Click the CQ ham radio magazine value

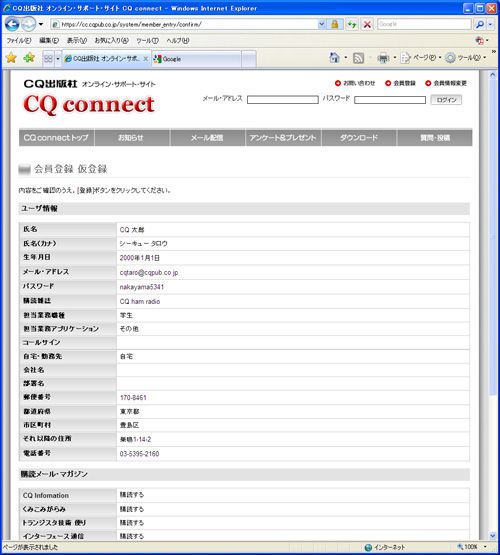[140, 302]
